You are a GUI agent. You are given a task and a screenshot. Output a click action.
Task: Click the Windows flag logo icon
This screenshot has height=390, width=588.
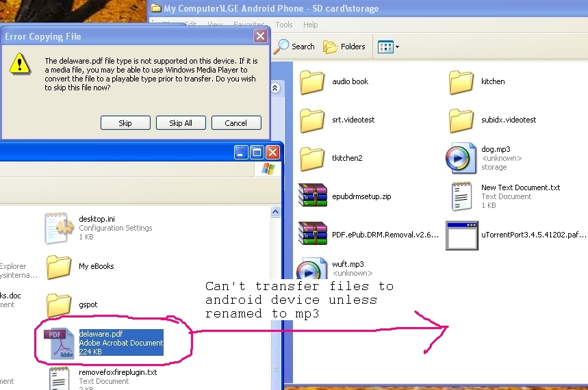268,169
